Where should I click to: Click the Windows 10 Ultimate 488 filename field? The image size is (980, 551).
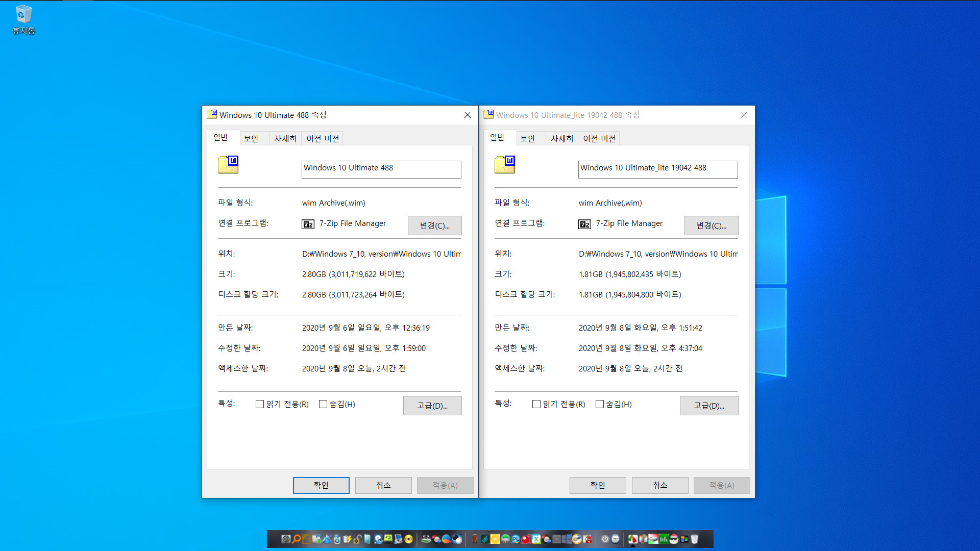pyautogui.click(x=381, y=169)
